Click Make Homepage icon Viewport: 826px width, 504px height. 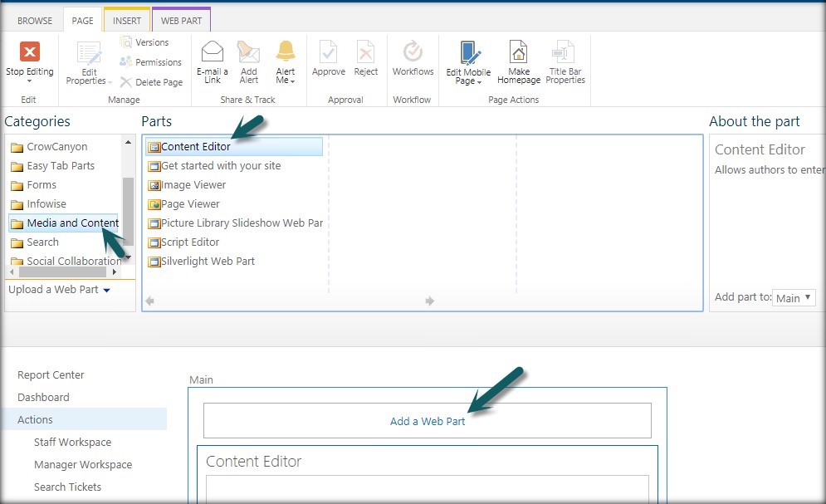point(518,51)
